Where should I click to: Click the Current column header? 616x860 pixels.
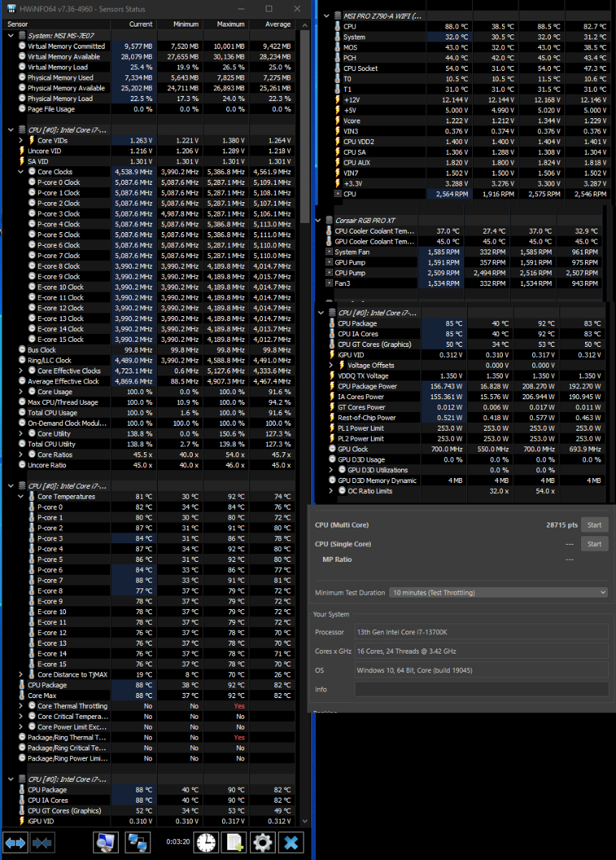(x=134, y=24)
